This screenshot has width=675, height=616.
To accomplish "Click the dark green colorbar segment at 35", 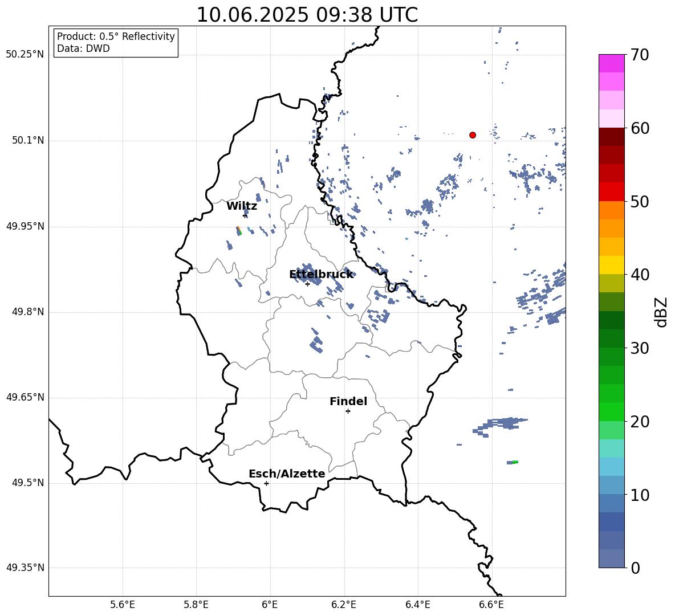I will pos(612,320).
